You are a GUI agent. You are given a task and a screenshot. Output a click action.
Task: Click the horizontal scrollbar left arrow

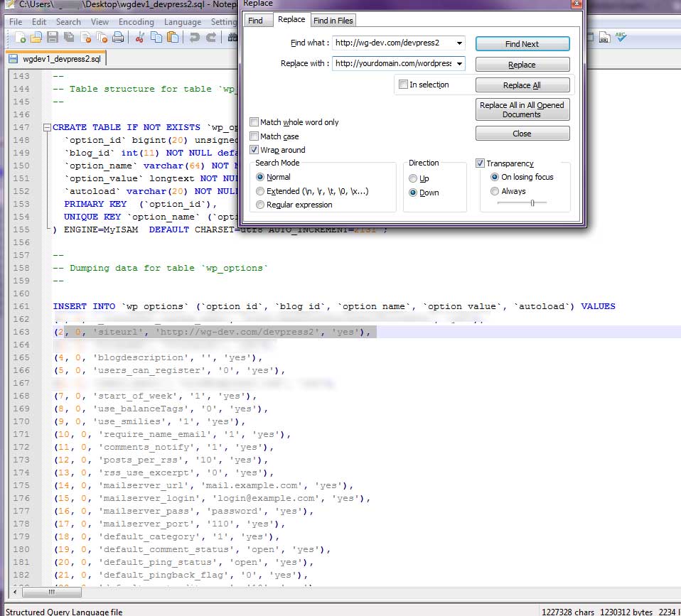pos(15,592)
